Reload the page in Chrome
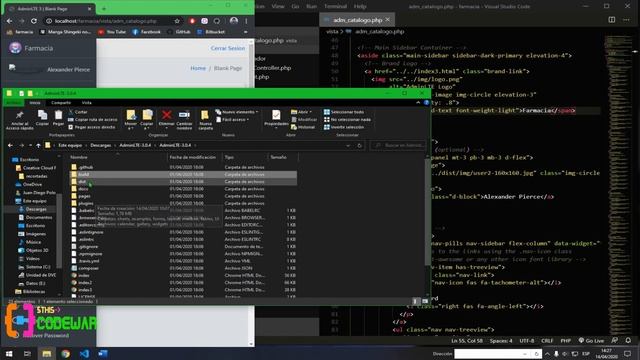 click(34, 21)
